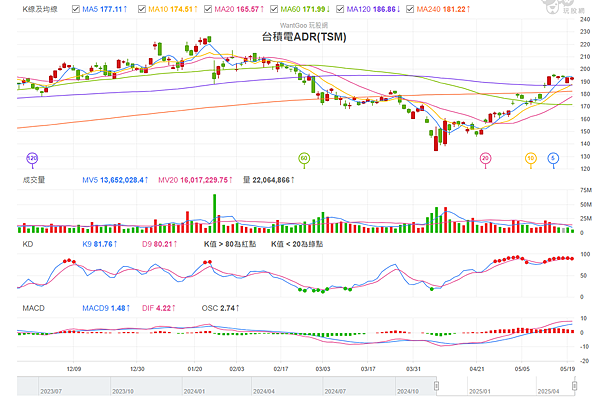
Task: Click 2024/07 in the timeline navigator
Action: click(335, 391)
